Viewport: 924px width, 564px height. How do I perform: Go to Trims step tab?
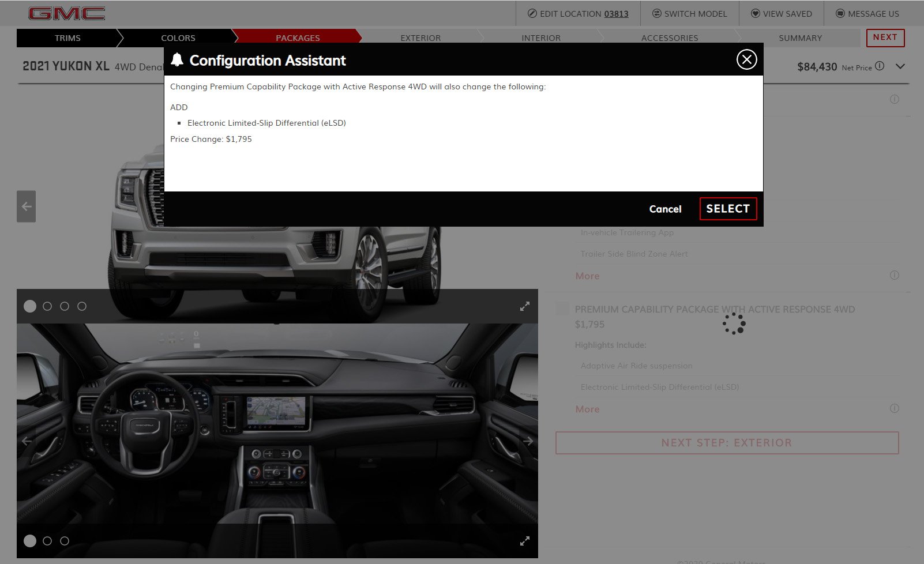pyautogui.click(x=67, y=38)
